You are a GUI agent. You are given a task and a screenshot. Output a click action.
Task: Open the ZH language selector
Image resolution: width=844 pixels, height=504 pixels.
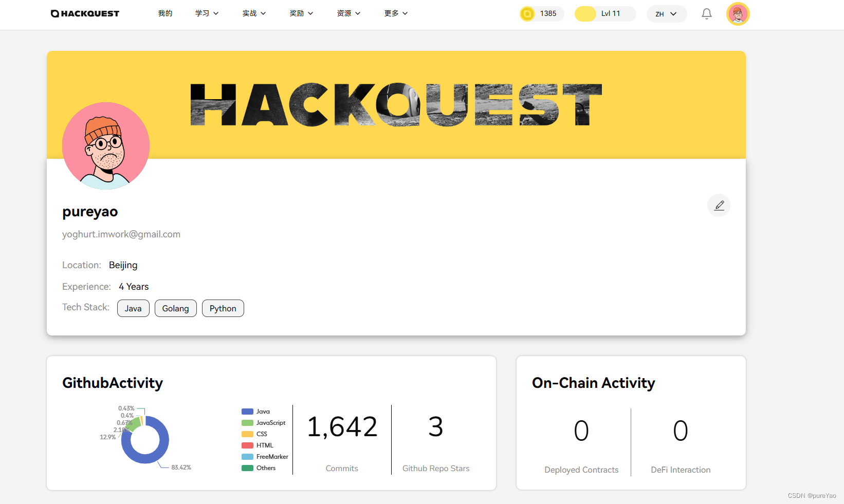tap(667, 14)
